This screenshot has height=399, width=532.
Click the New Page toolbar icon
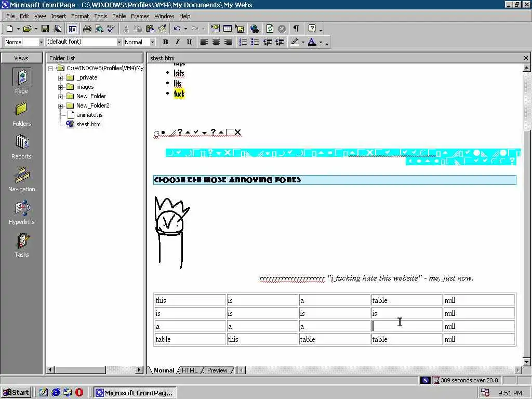point(10,29)
